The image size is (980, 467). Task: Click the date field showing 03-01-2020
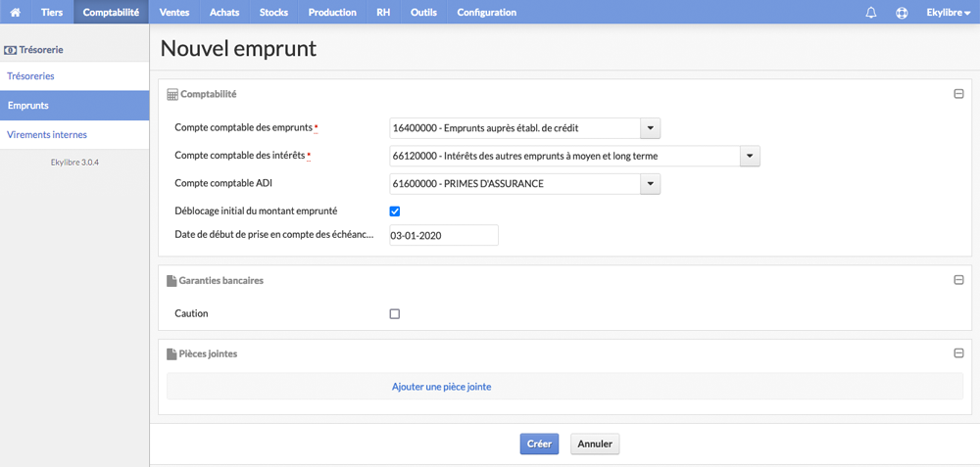coord(444,235)
